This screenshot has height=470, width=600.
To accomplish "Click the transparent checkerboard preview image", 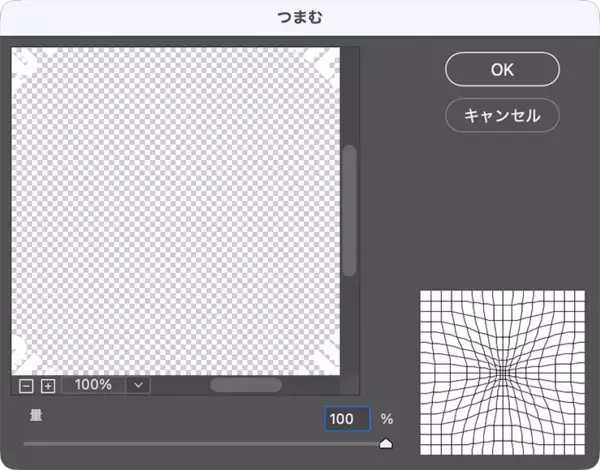I will tap(176, 211).
